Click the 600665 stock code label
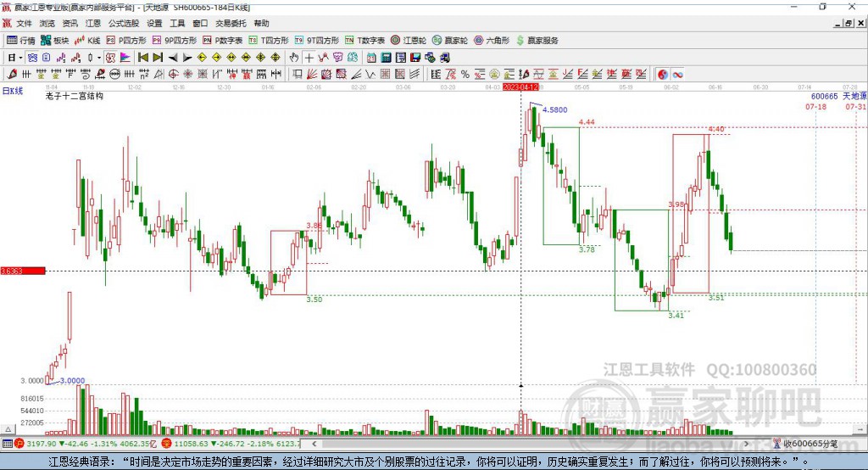The width and height of the screenshot is (868, 470). coord(824,97)
